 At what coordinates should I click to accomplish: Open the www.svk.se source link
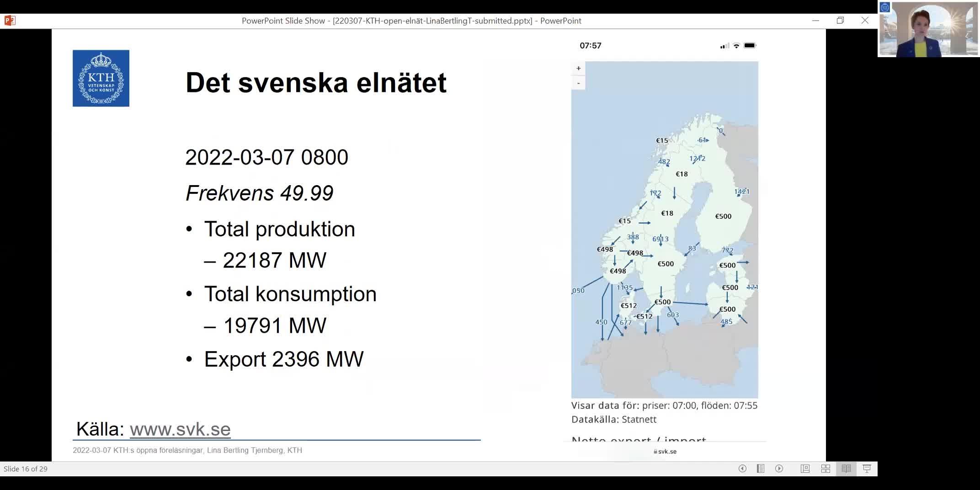pyautogui.click(x=180, y=429)
